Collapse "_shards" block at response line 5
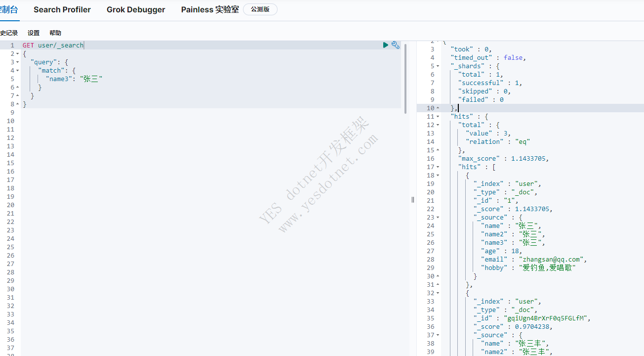This screenshot has height=356, width=644. (x=438, y=66)
